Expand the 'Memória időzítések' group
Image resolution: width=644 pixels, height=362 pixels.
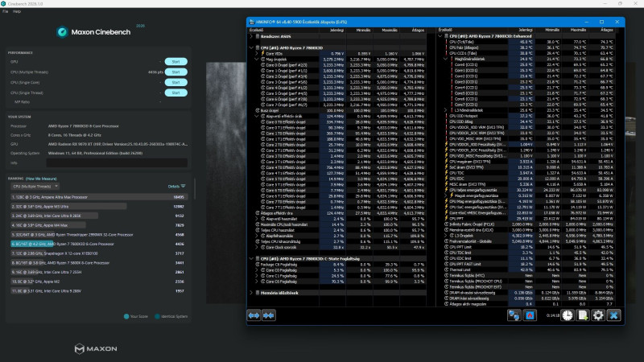251,293
